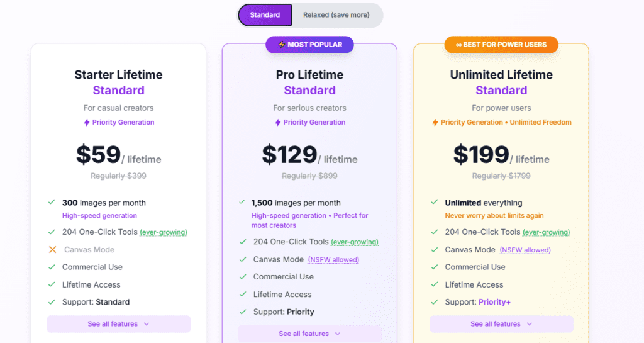This screenshot has width=644, height=343.
Task: Click the orange X next to Canvas Mode
Action: 52,250
